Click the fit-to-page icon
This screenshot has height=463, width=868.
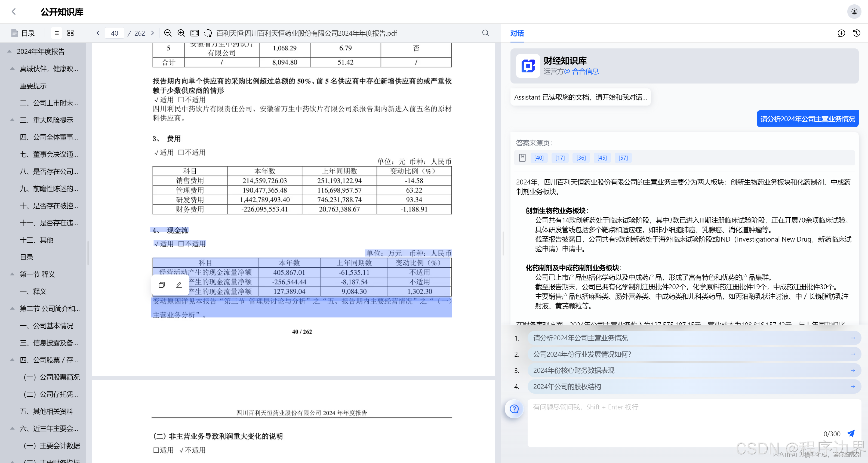tap(195, 33)
